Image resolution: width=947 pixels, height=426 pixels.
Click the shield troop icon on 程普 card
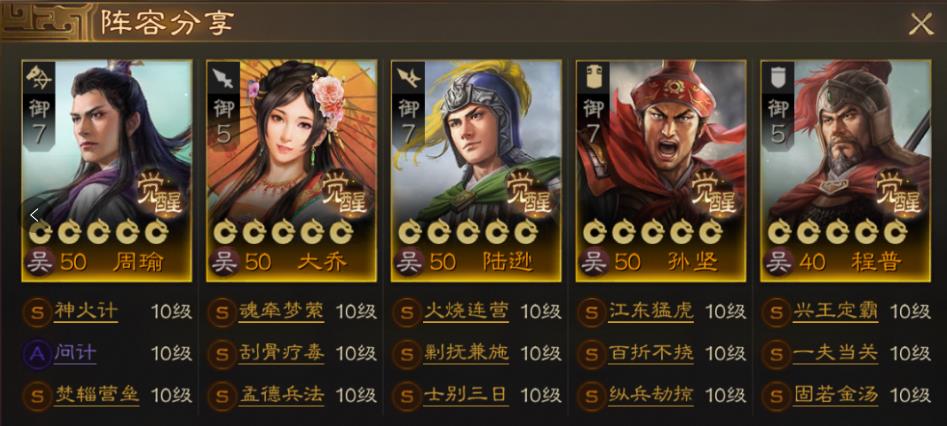(778, 77)
